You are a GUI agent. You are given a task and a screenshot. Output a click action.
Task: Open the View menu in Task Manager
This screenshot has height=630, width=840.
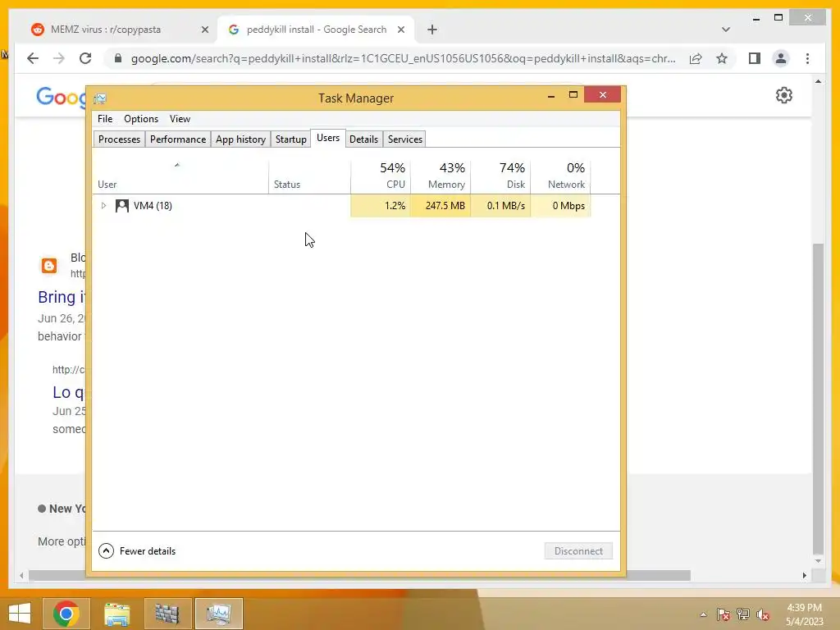pyautogui.click(x=180, y=119)
